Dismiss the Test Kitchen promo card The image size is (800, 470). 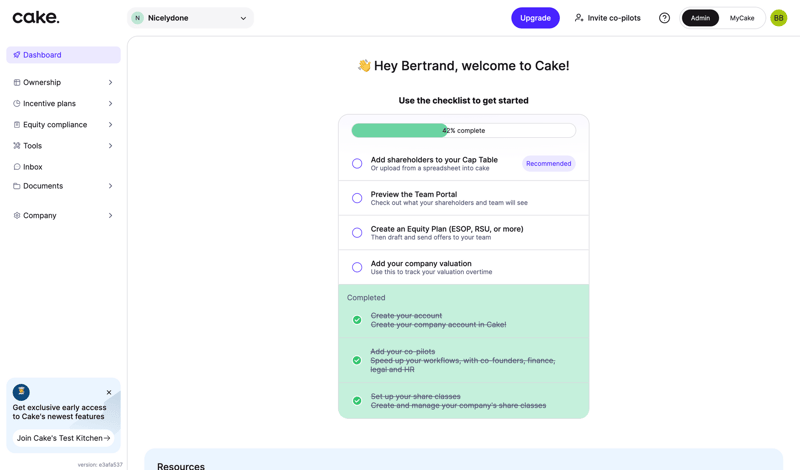click(109, 392)
